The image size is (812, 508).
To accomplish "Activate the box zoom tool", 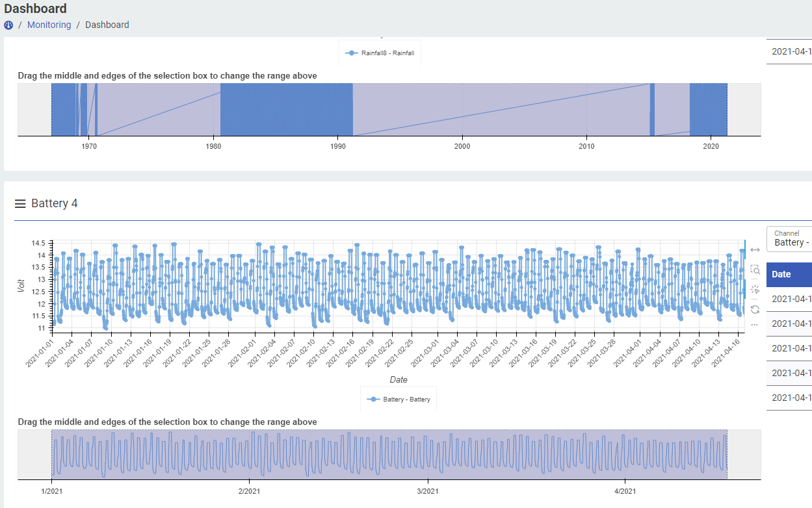I will 755,270.
